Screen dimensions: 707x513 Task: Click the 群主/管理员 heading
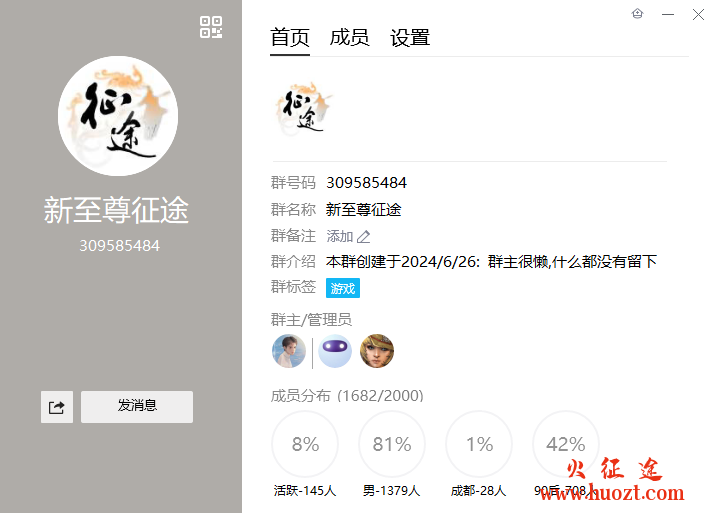point(311,320)
